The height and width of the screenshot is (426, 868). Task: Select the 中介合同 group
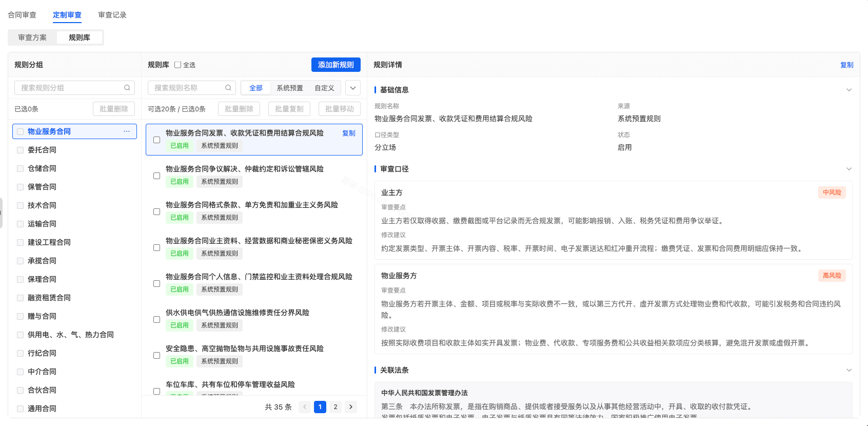74,372
